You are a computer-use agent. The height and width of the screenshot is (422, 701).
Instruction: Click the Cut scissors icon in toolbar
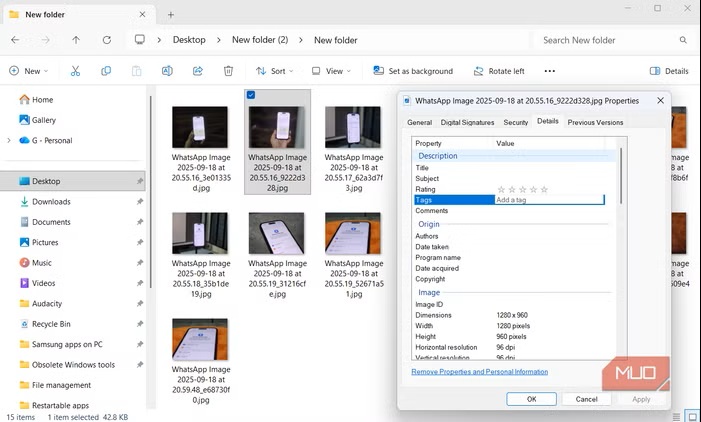[x=75, y=71]
